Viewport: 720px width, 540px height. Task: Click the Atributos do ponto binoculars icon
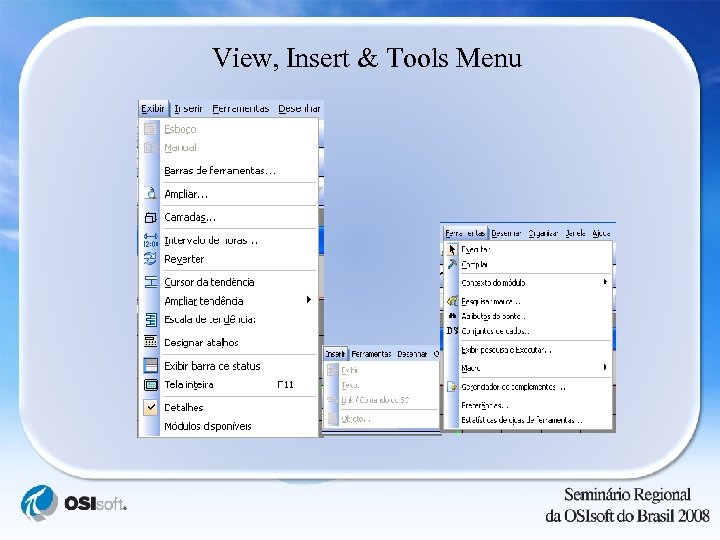452,316
